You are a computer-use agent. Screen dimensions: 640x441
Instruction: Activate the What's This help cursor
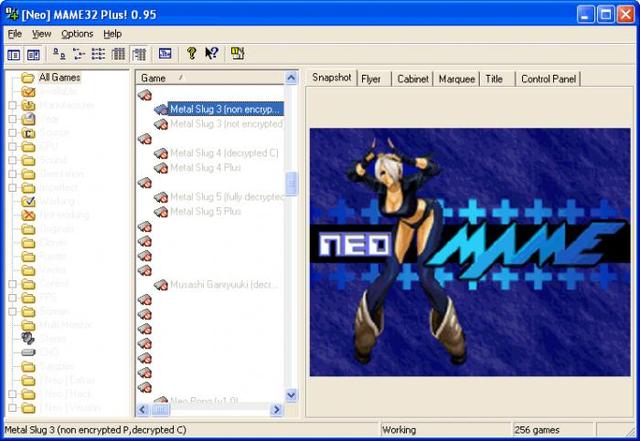(x=211, y=53)
